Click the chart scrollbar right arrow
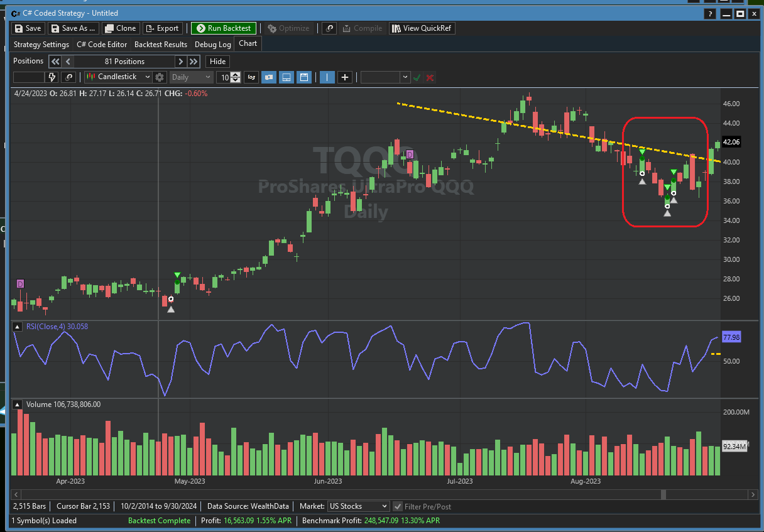 pos(755,494)
